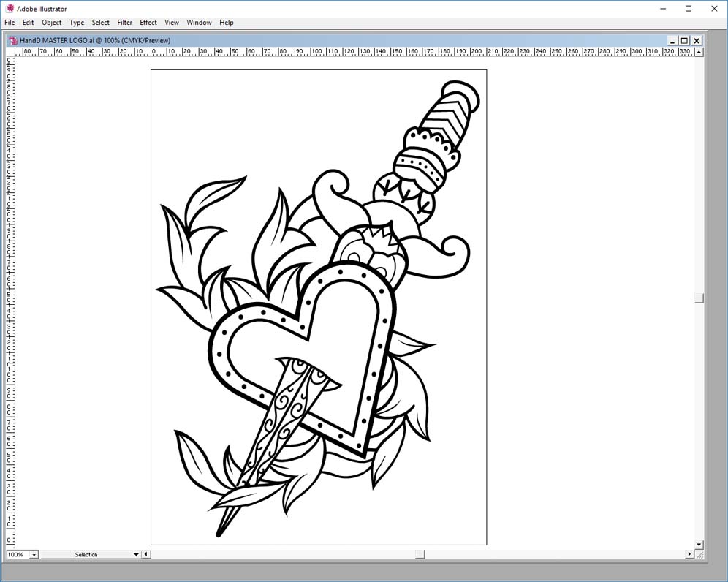
Task: Open the Window menu
Action: pos(199,23)
